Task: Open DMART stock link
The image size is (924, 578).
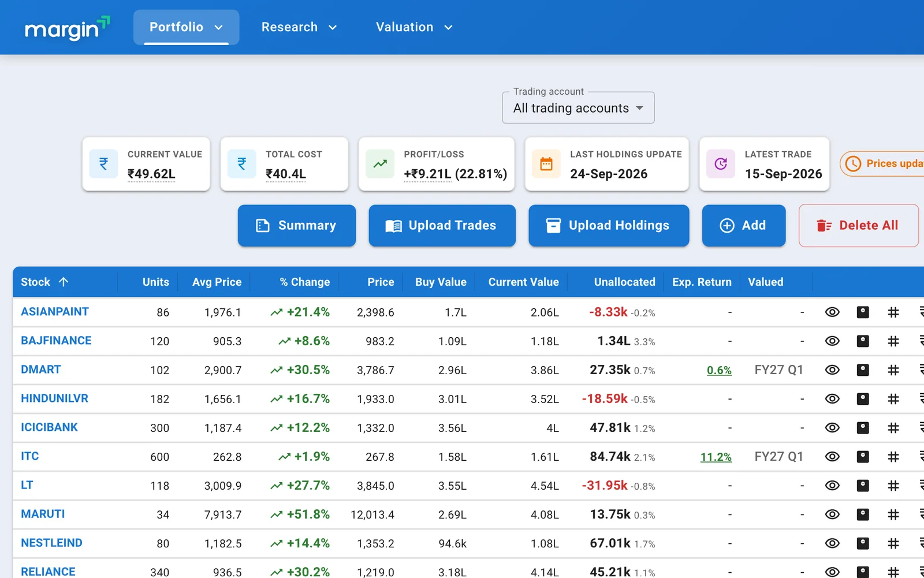Action: (x=41, y=370)
